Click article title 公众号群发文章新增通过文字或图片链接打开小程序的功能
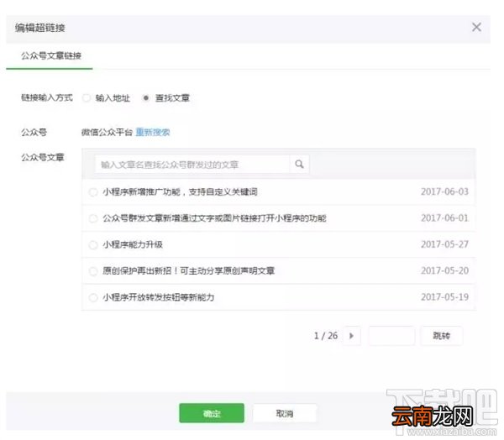Viewport: 504px width, 440px height. (x=214, y=218)
